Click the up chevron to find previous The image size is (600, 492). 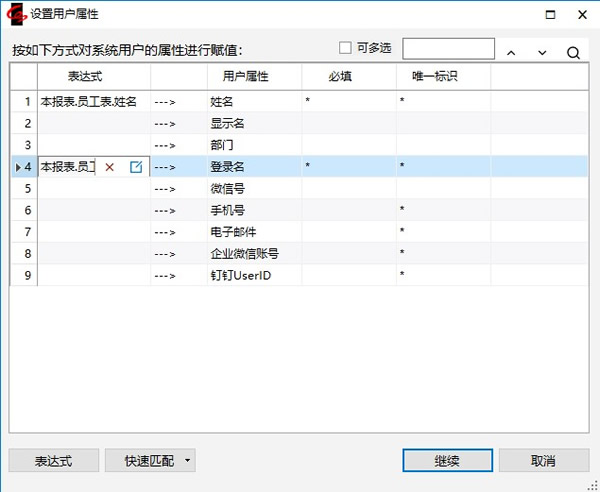pyautogui.click(x=511, y=52)
